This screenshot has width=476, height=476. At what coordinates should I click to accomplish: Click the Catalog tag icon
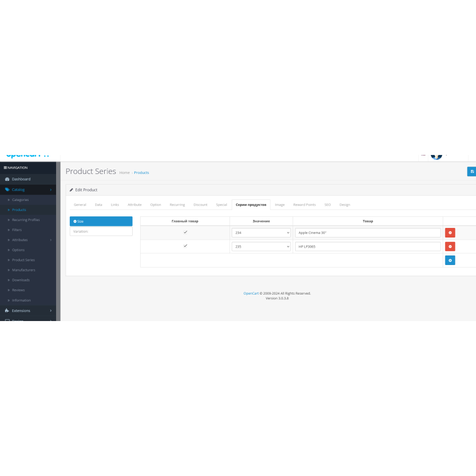coord(7,189)
